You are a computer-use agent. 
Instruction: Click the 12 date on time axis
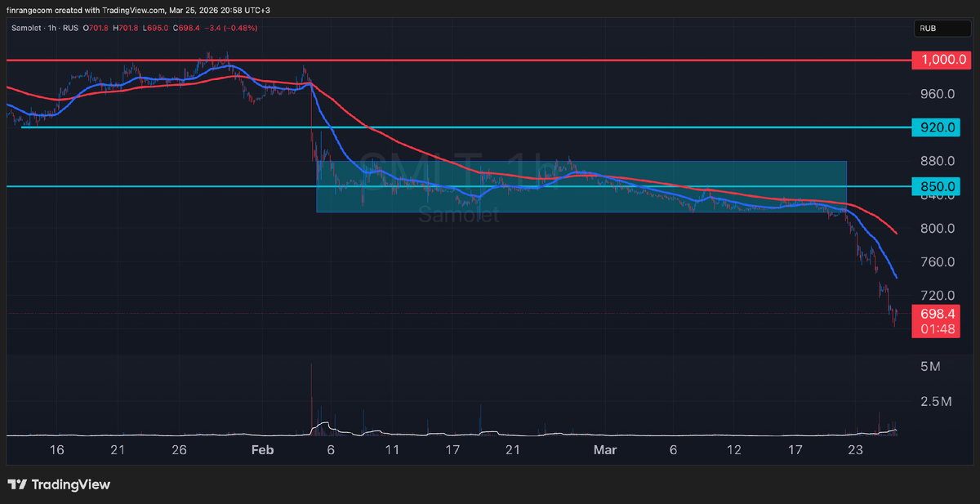point(733,450)
